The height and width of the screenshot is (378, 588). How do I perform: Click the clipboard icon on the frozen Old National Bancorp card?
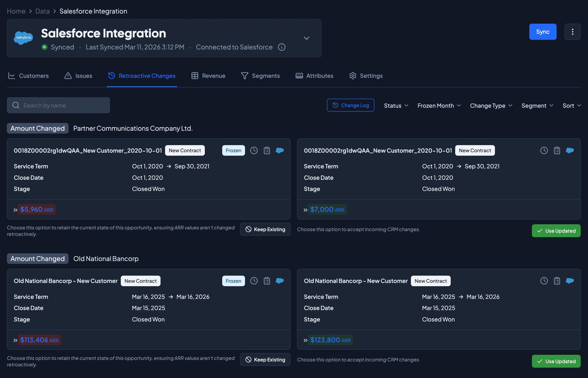[267, 281]
